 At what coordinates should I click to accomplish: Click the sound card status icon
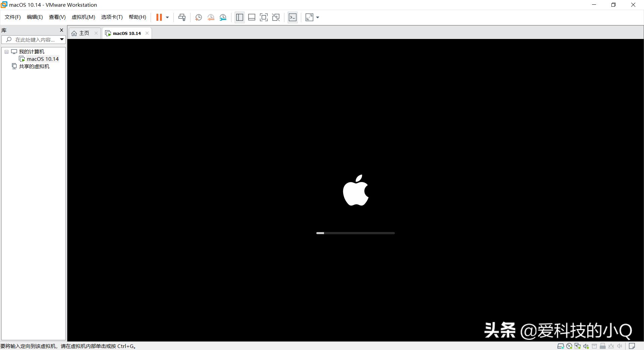586,346
